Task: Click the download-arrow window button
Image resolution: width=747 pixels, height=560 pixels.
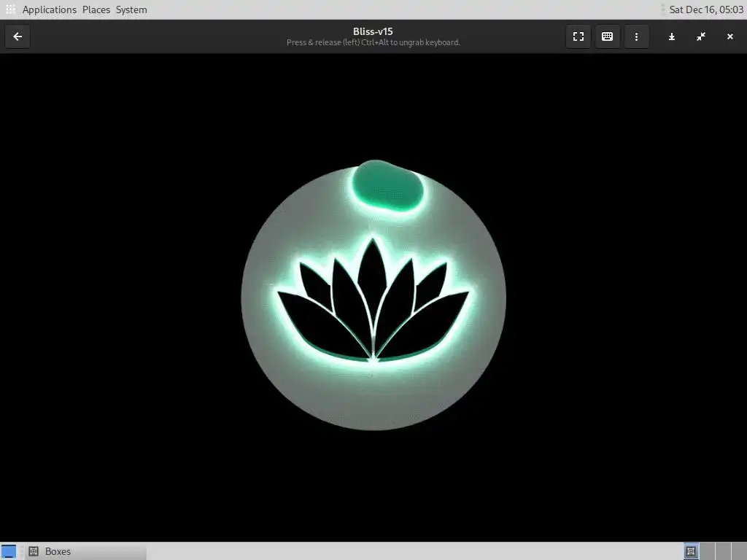Action: [x=672, y=36]
